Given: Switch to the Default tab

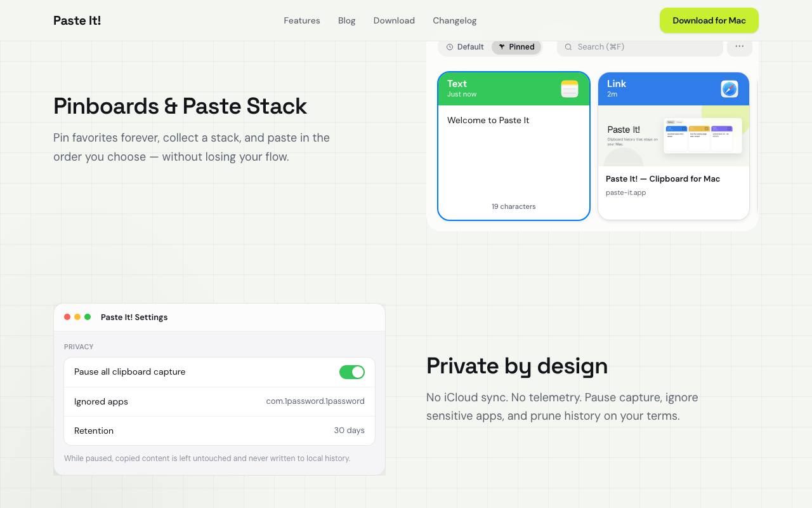Looking at the screenshot, I should pos(465,47).
